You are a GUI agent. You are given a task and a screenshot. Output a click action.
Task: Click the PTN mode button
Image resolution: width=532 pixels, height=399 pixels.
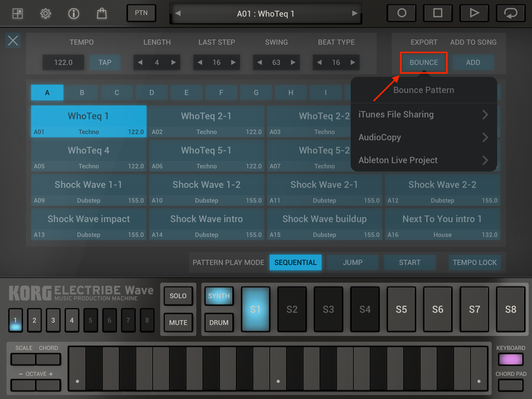coord(141,13)
